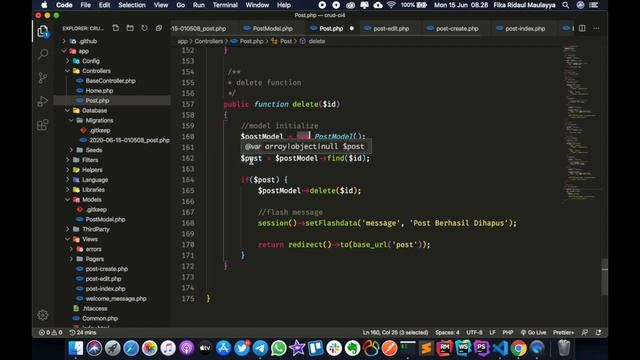640x360 pixels.
Task: Click the feedback icon in status bar
Action: coord(585,332)
